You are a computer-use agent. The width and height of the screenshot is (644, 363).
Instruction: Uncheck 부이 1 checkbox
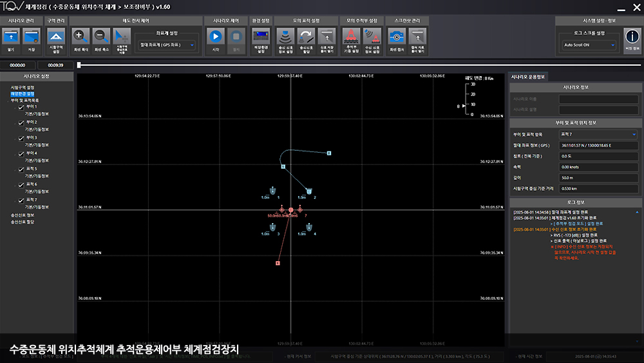click(21, 107)
